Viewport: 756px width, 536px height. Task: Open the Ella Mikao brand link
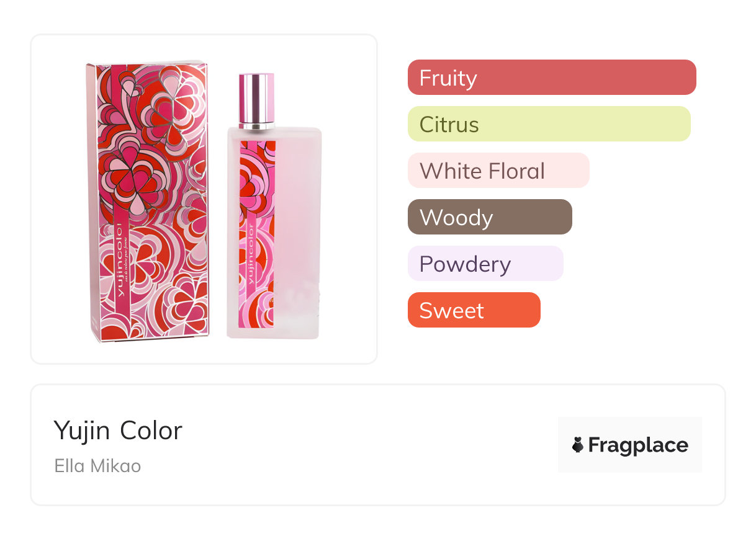(97, 465)
